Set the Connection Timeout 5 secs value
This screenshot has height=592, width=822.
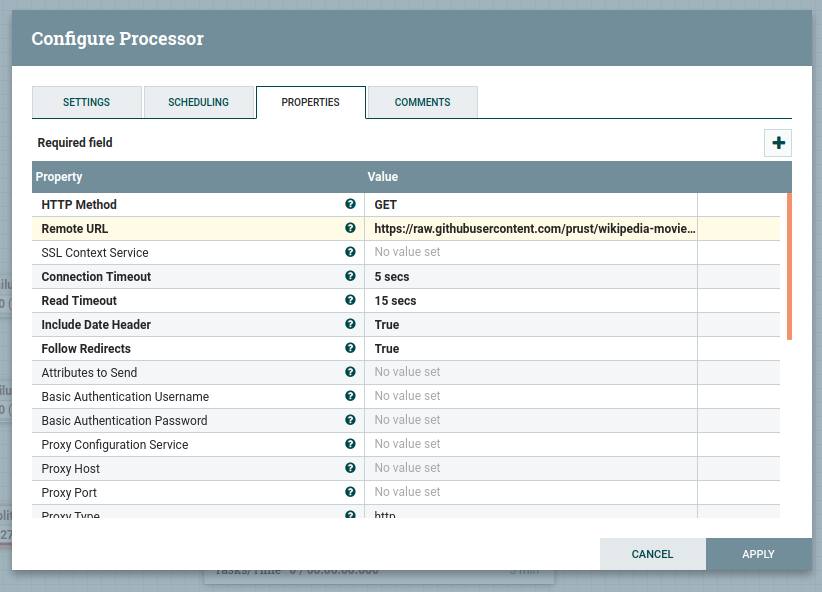[530, 277]
